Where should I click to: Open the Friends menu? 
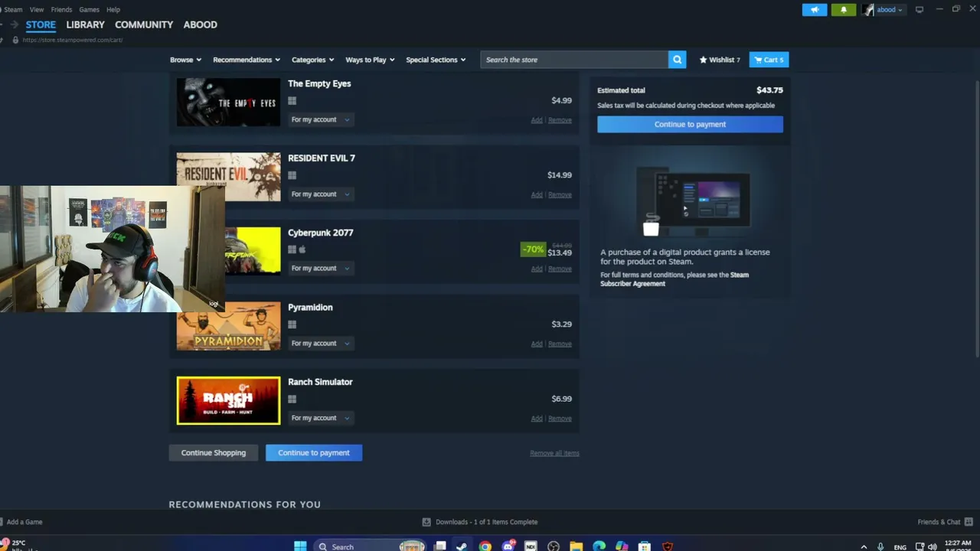click(x=61, y=10)
